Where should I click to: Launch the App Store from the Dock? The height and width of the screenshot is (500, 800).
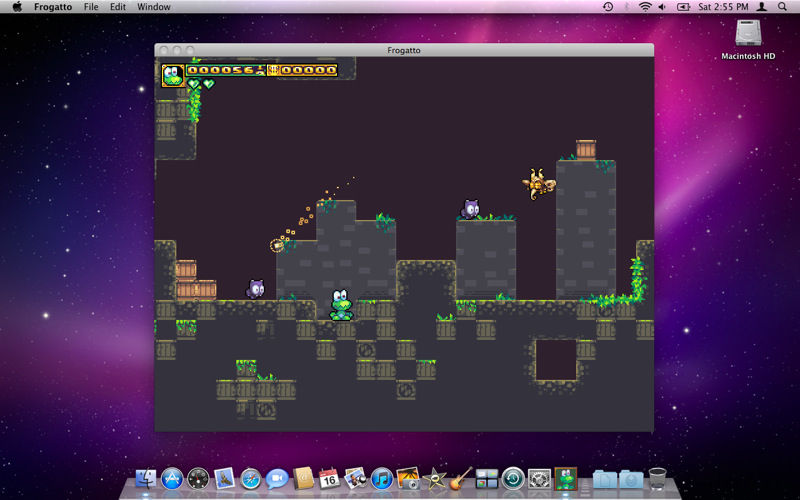172,479
